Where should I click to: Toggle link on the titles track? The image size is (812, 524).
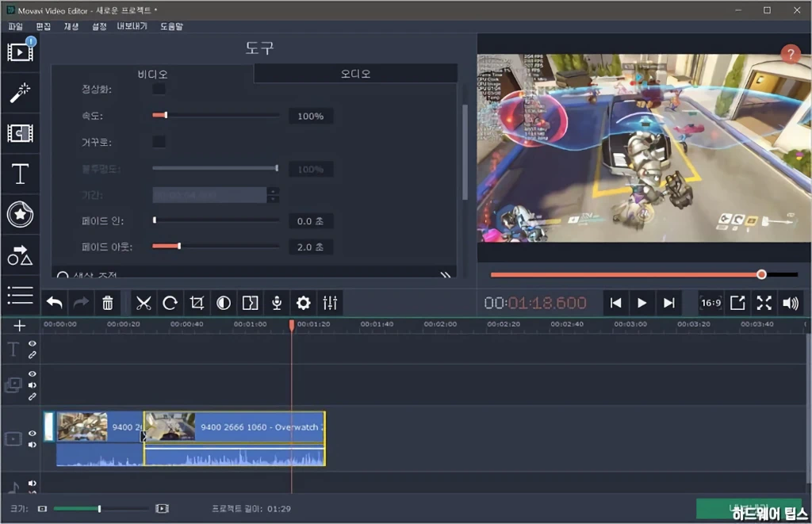point(32,355)
